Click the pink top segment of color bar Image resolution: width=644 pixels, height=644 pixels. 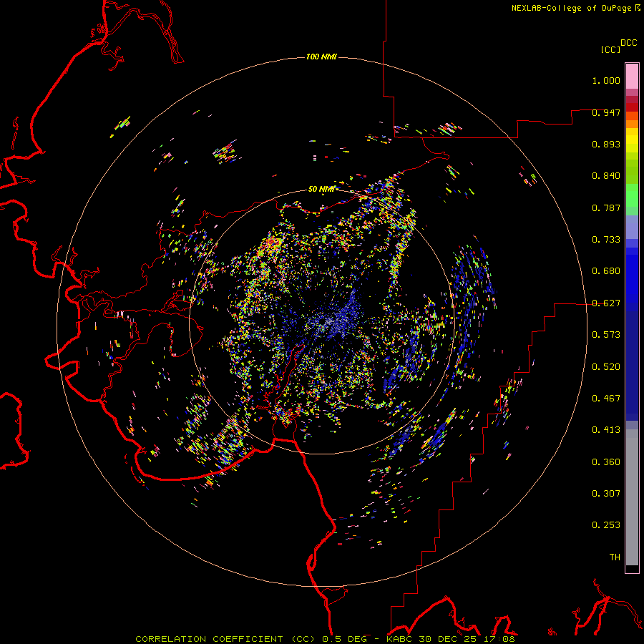point(632,77)
